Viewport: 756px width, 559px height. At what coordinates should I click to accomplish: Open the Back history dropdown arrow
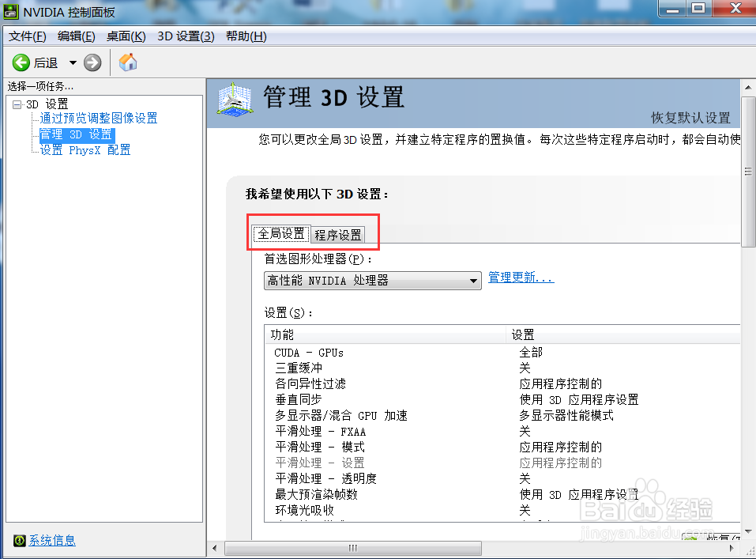point(73,62)
